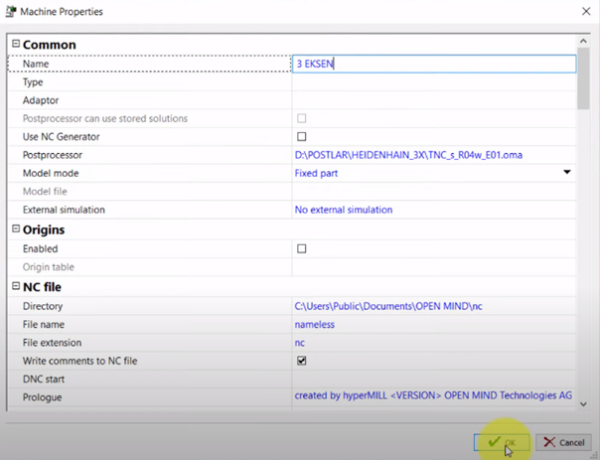Edit the NC file Directory path
Screen dimensions: 600x460
[x=390, y=305]
